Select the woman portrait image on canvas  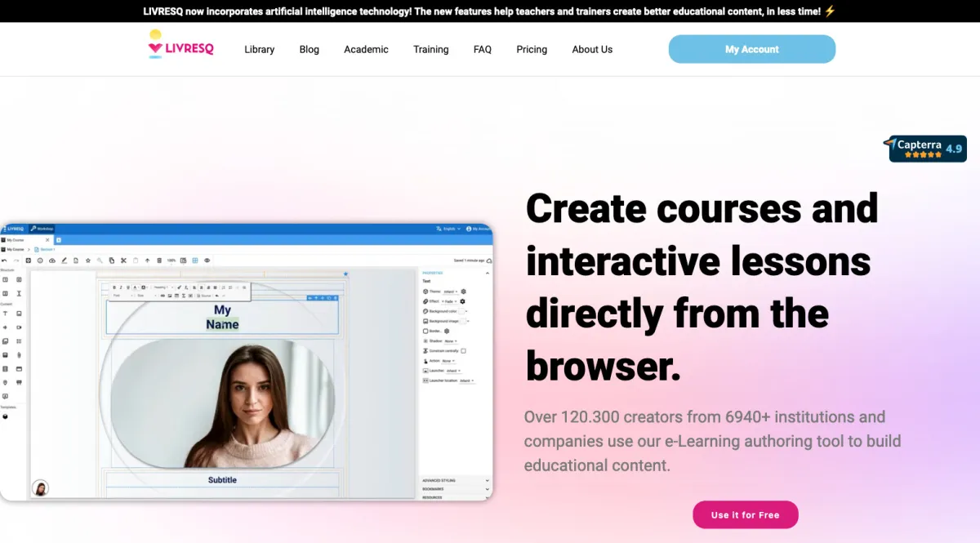pos(223,404)
